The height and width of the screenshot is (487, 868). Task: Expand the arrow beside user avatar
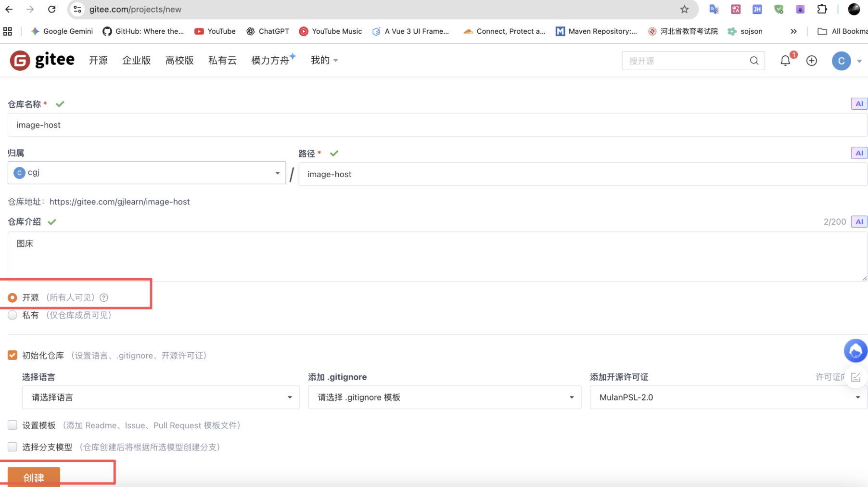pyautogui.click(x=859, y=61)
